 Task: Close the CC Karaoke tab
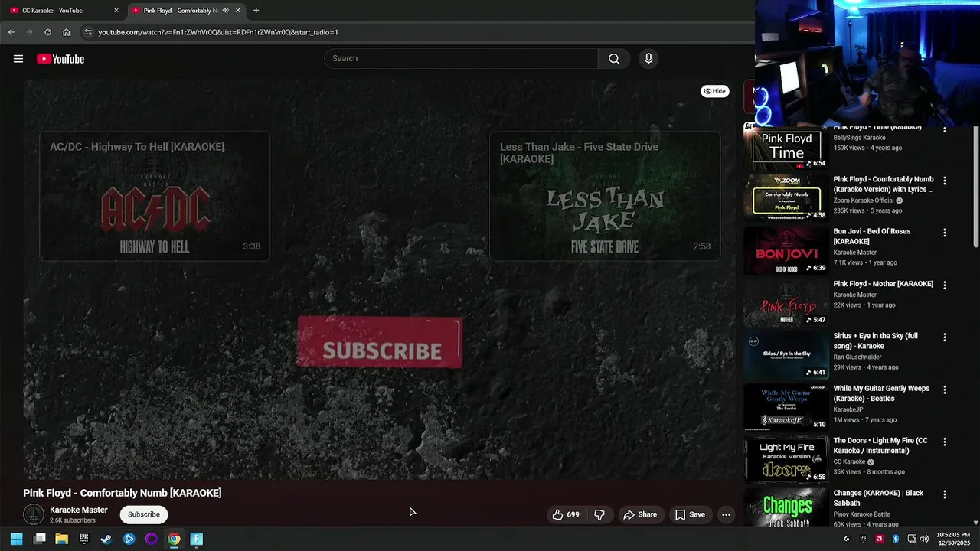pyautogui.click(x=116, y=11)
